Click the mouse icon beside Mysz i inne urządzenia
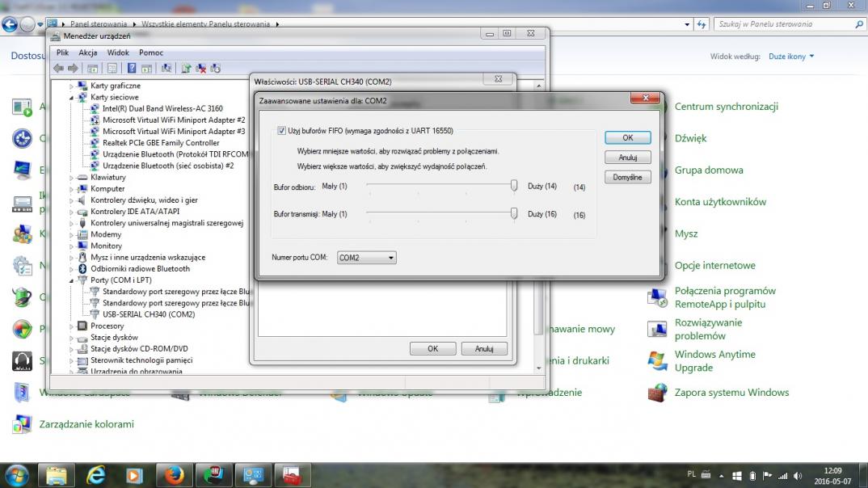 click(x=82, y=257)
